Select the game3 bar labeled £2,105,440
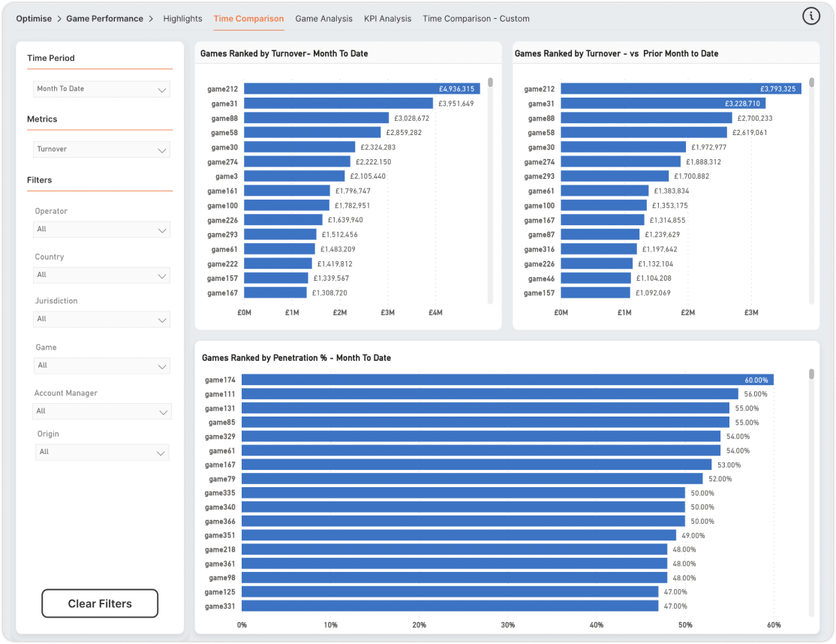The height and width of the screenshot is (644, 836). (x=294, y=176)
